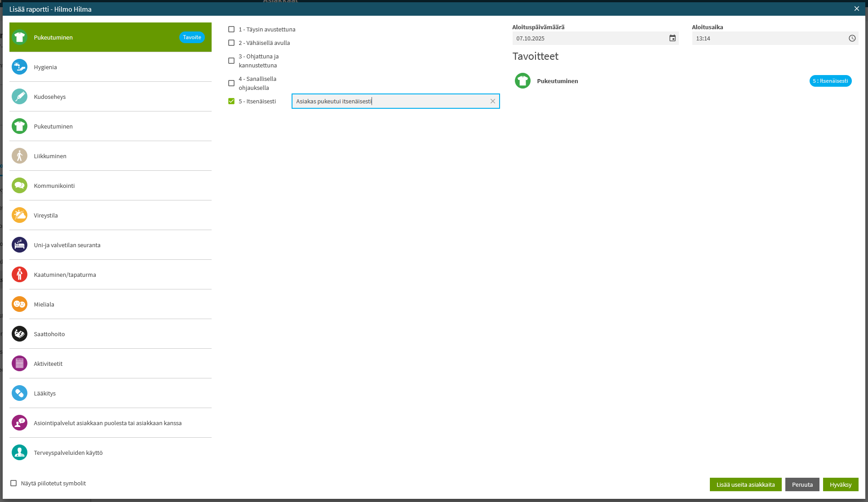This screenshot has height=502, width=868.
Task: Enable Näytä piilotetut symbolit checkbox
Action: coord(13,483)
